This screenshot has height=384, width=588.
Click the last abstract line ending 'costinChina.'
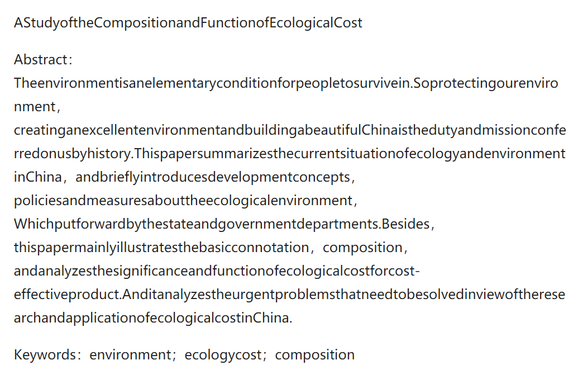[x=153, y=318]
